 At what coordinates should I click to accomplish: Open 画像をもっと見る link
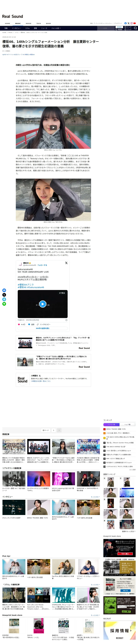(x=129, y=531)
